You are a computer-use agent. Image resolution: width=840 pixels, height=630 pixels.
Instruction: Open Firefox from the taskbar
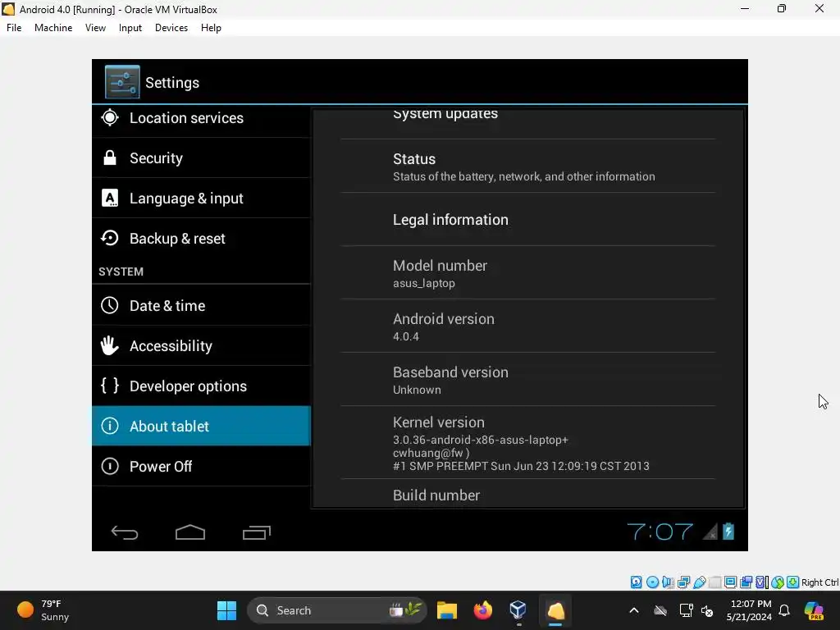(x=482, y=610)
